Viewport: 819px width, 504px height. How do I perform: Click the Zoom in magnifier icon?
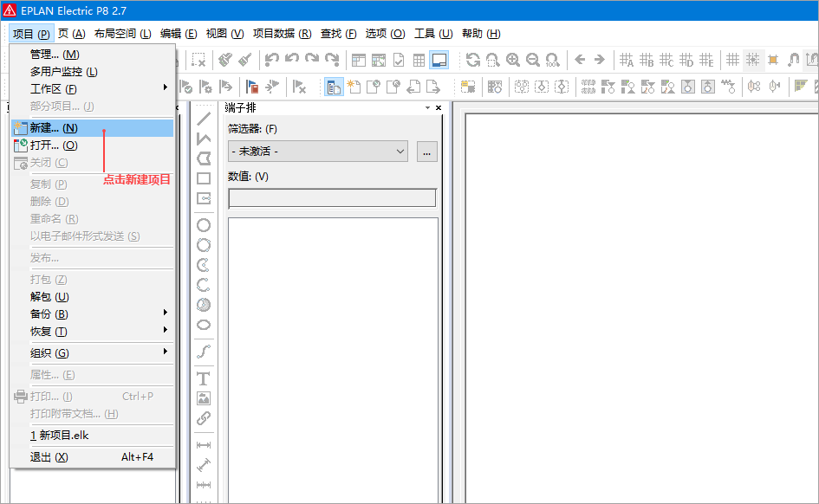click(x=513, y=60)
